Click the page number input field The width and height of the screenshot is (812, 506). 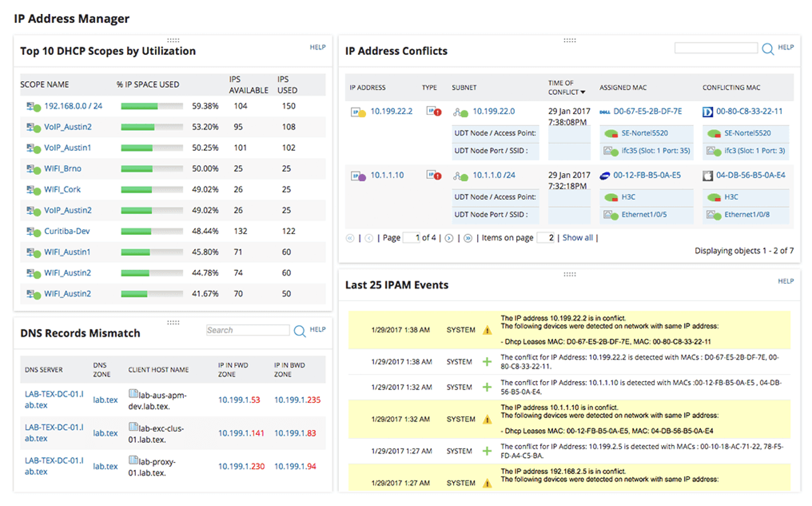(x=412, y=238)
